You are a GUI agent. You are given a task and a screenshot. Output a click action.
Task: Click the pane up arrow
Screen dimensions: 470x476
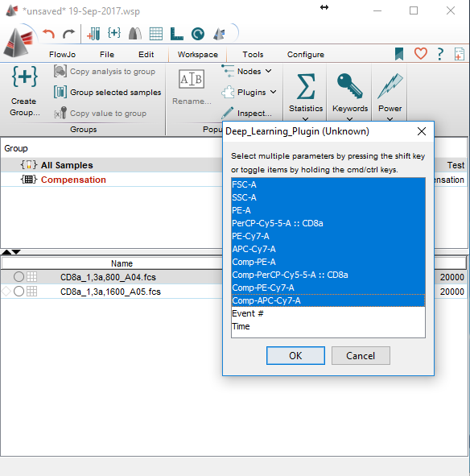(6, 252)
